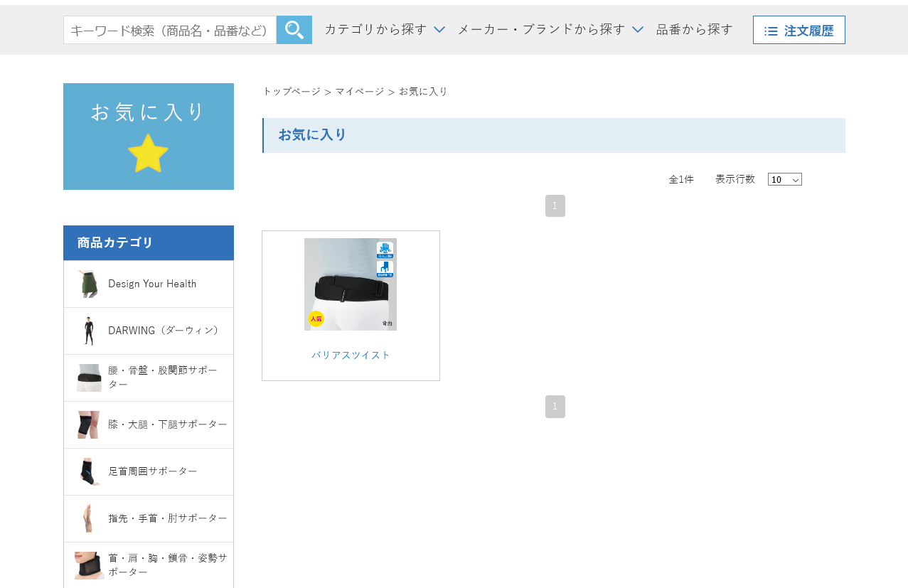Open 指先・手首・肘サポーター category
908x588 pixels.
(x=149, y=518)
